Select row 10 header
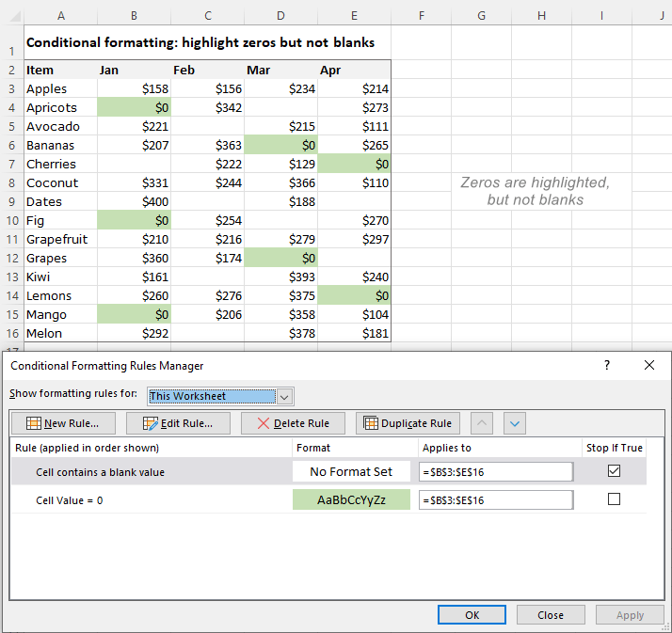 click(12, 221)
